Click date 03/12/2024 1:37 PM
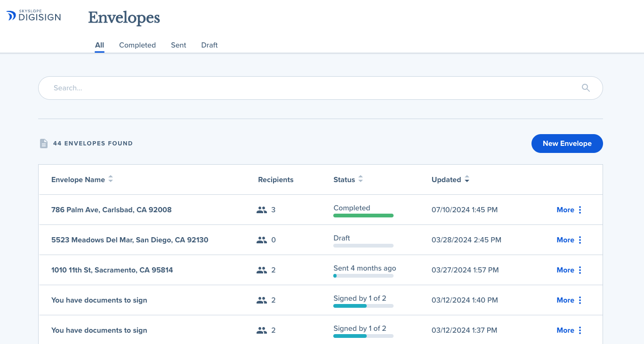 pos(465,330)
